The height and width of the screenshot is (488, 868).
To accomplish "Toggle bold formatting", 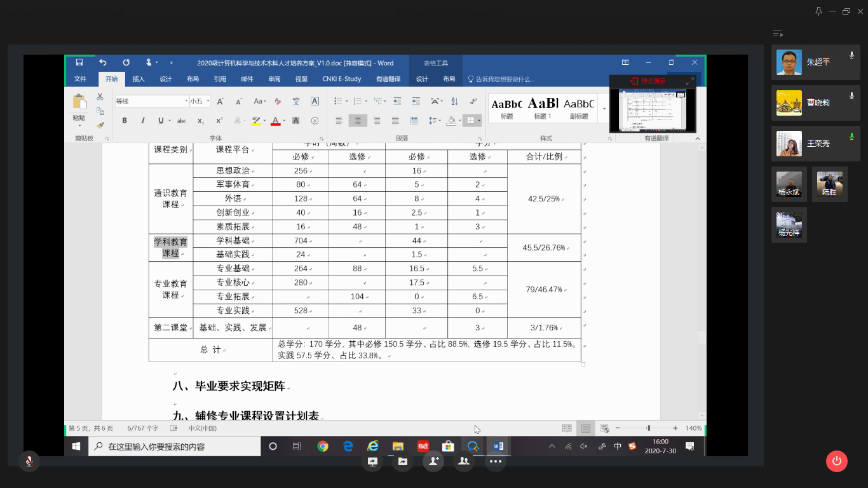I will (125, 121).
